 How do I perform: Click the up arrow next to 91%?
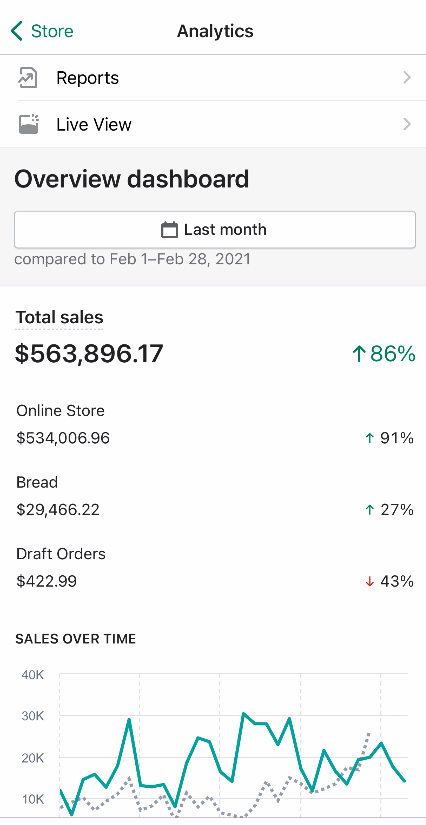[370, 438]
